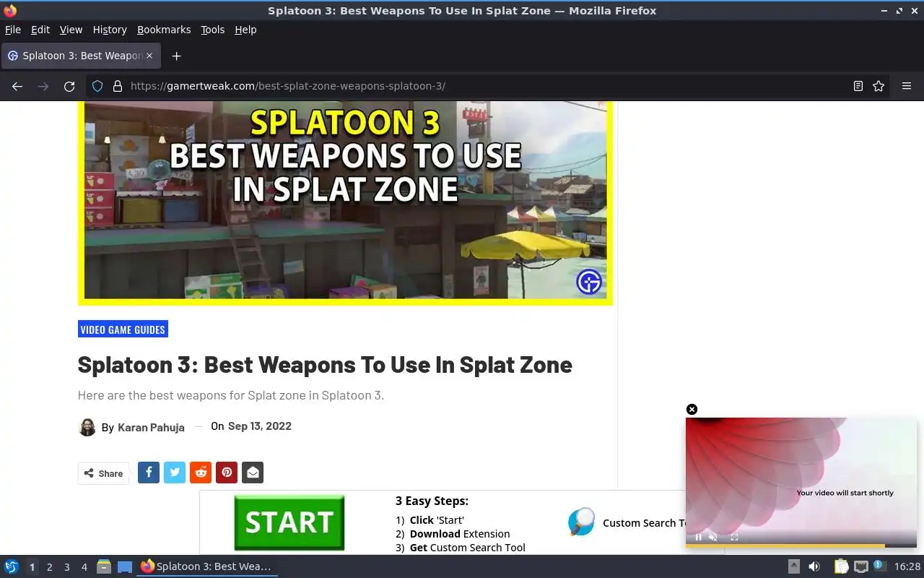The width and height of the screenshot is (924, 578).
Task: Share the article on Twitter
Action: coord(175,473)
